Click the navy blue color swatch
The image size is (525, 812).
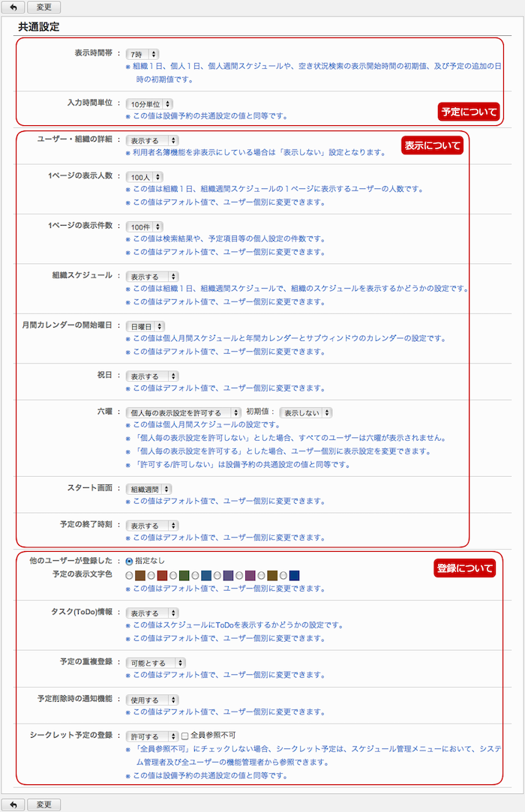tap(294, 575)
